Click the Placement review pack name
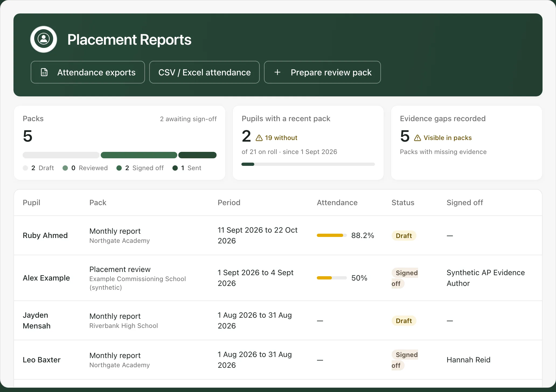 (x=120, y=269)
